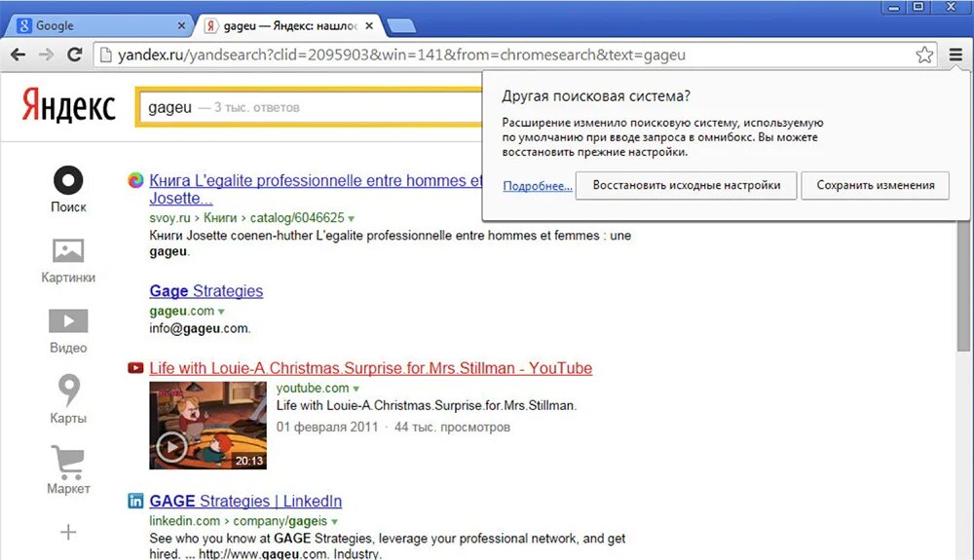The height and width of the screenshot is (560, 974).
Task: Reload the page with refresh icon
Action: [75, 55]
